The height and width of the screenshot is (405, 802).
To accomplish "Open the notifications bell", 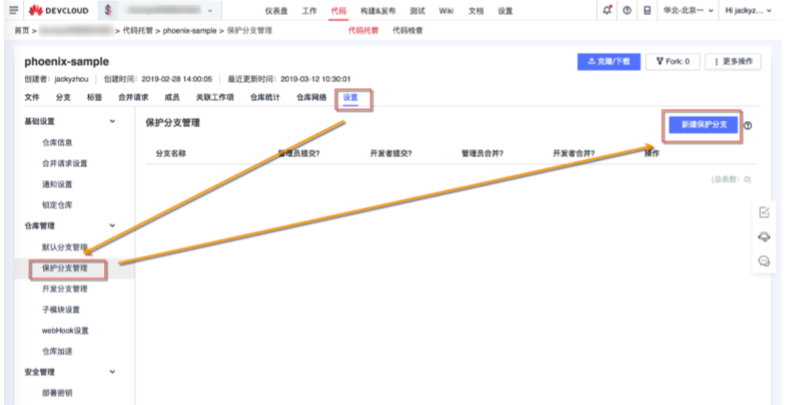I will pyautogui.click(x=607, y=10).
